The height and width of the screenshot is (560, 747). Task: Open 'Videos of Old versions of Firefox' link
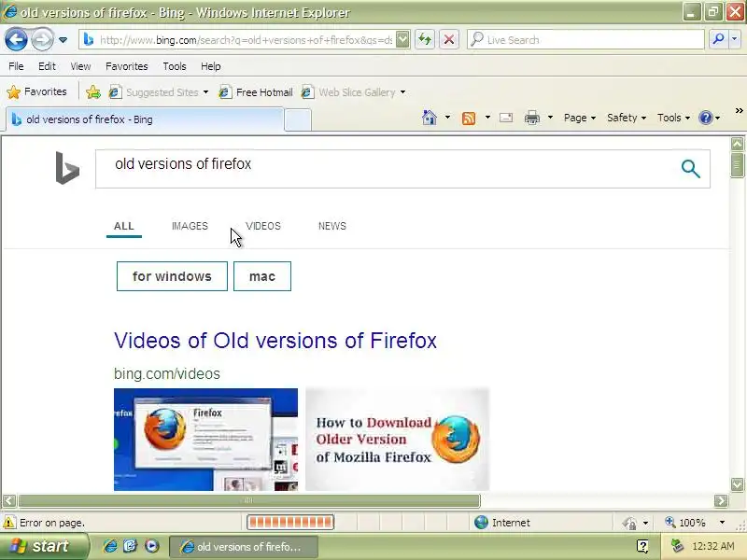tap(275, 341)
